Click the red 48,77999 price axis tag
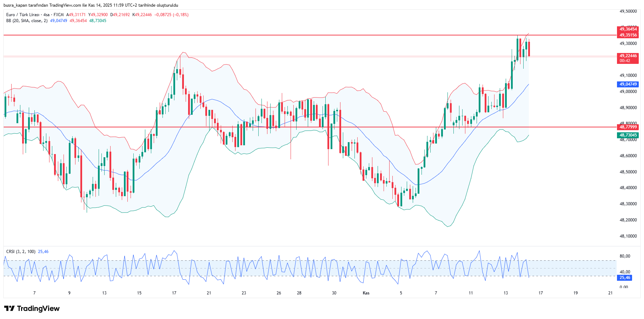The width and height of the screenshot is (644, 319). pos(628,127)
